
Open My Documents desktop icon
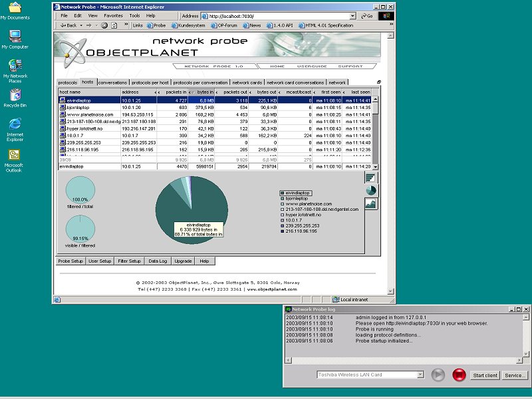[15, 11]
